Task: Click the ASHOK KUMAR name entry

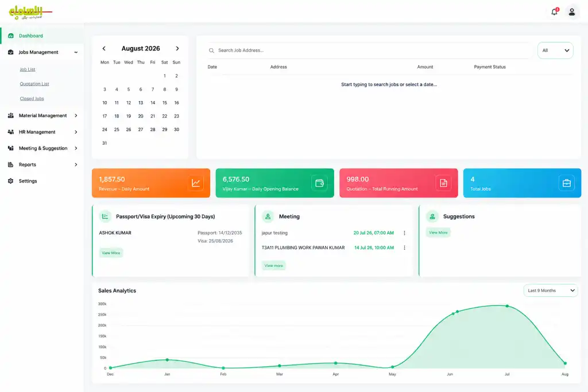Action: pos(115,232)
